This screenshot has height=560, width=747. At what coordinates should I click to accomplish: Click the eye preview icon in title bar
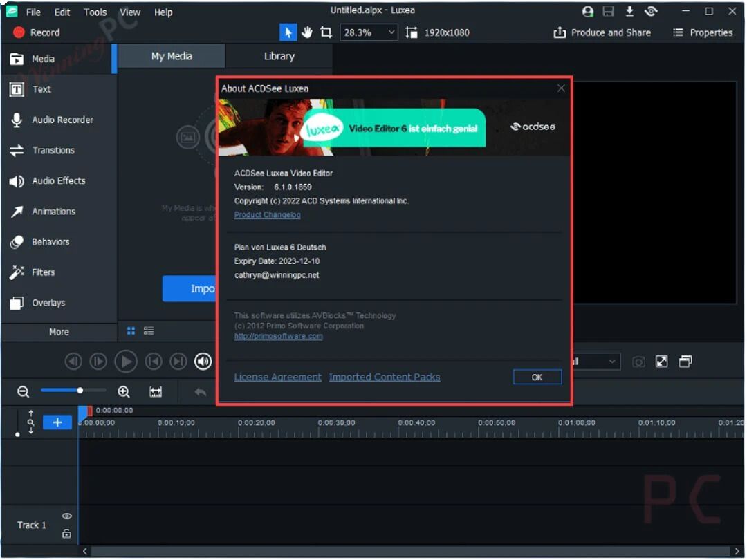[651, 11]
